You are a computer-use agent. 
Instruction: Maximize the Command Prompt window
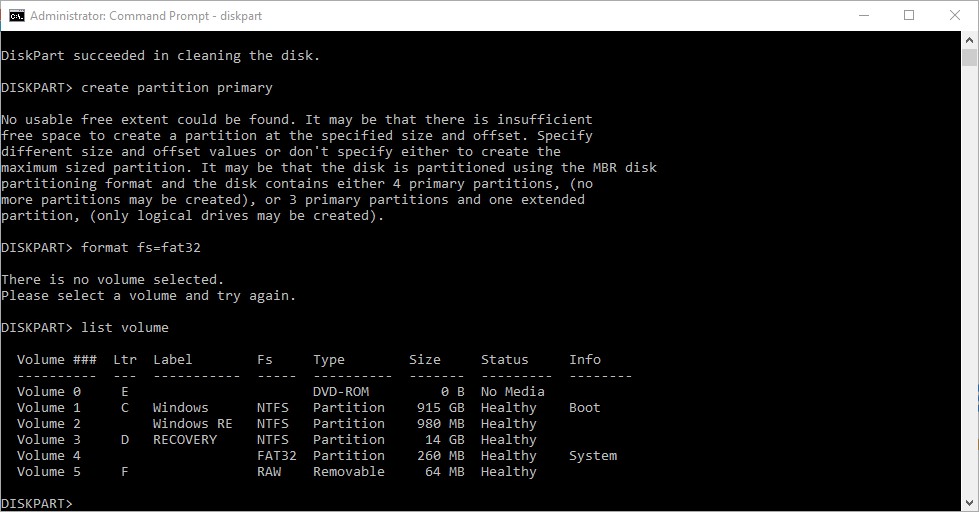[x=909, y=16]
